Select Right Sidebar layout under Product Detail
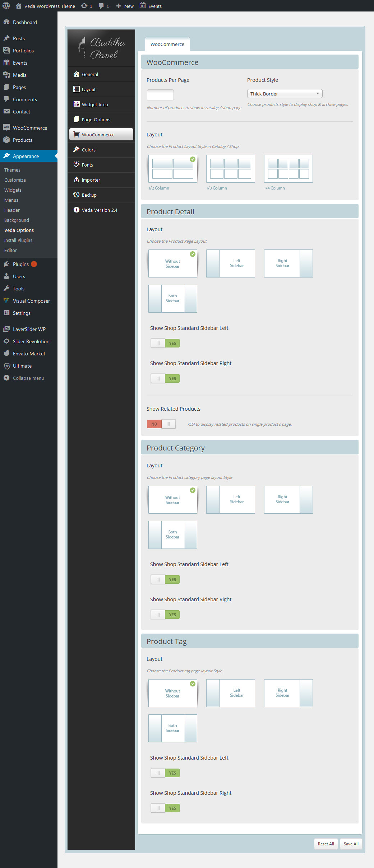Screen dimensions: 374x868 coord(288,263)
